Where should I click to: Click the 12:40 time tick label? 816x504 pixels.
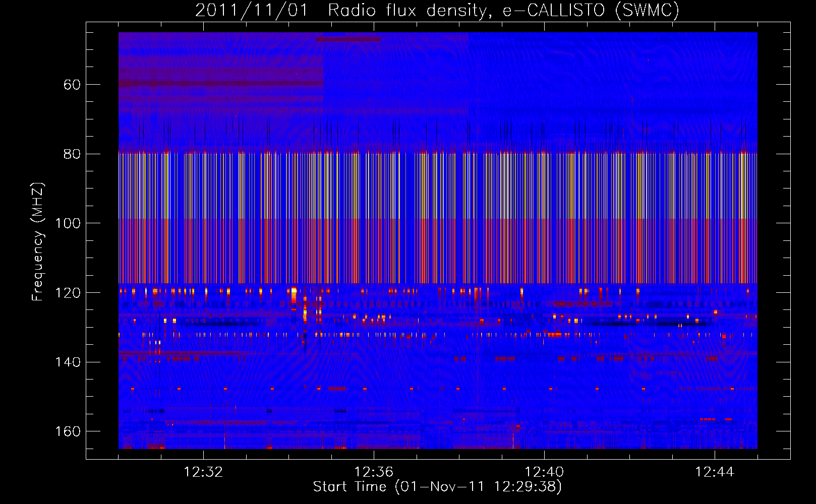(544, 472)
